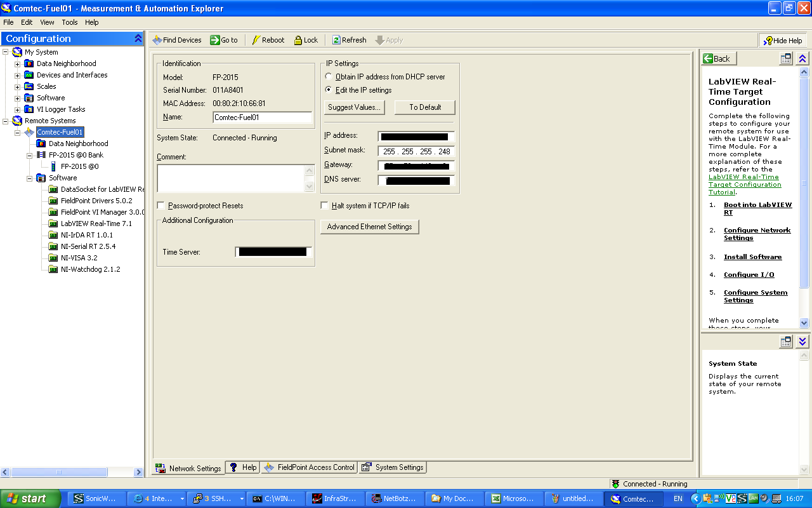Click the Subnet mask field

[416, 152]
